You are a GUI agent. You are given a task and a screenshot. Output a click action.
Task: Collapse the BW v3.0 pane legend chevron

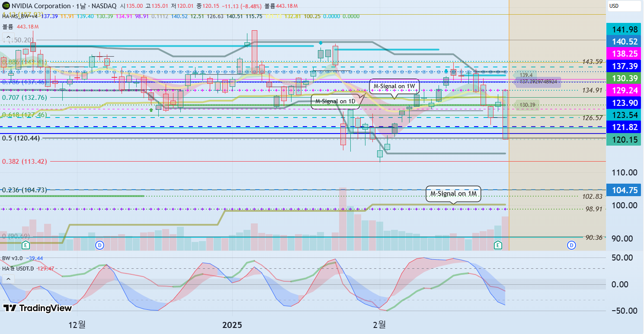(x=8, y=279)
